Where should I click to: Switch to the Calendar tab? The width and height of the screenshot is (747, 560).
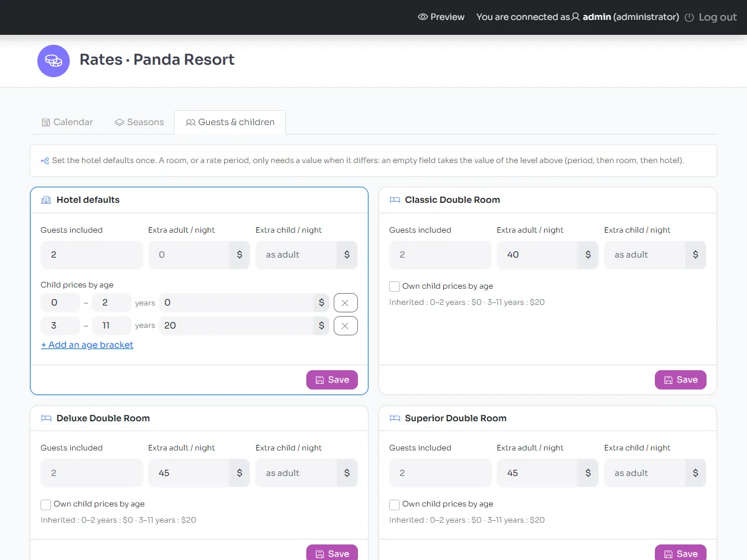pyautogui.click(x=67, y=122)
